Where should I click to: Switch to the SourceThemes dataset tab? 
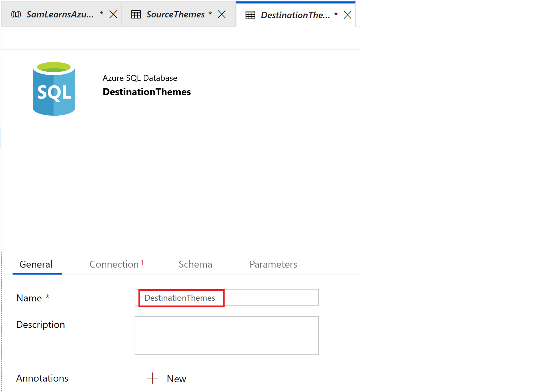click(175, 14)
